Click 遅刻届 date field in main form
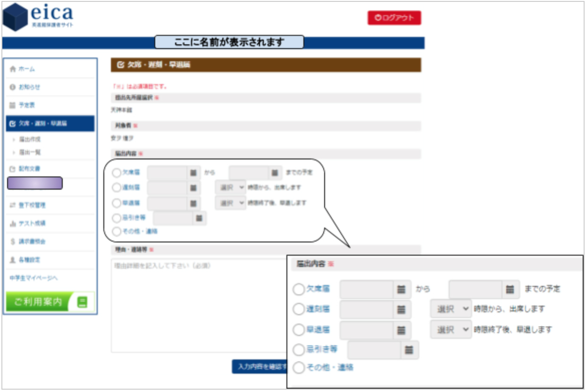 point(167,188)
